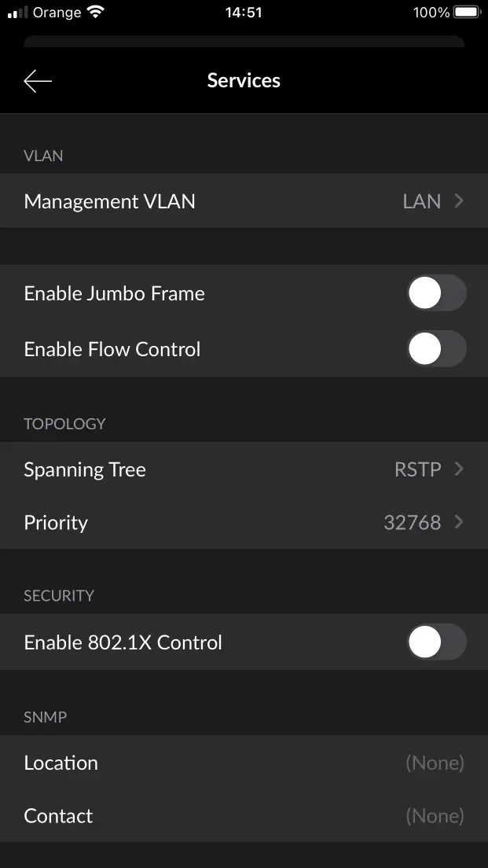Viewport: 488px width, 868px height.
Task: Tap the cellular signal bars icon
Action: [x=17, y=13]
